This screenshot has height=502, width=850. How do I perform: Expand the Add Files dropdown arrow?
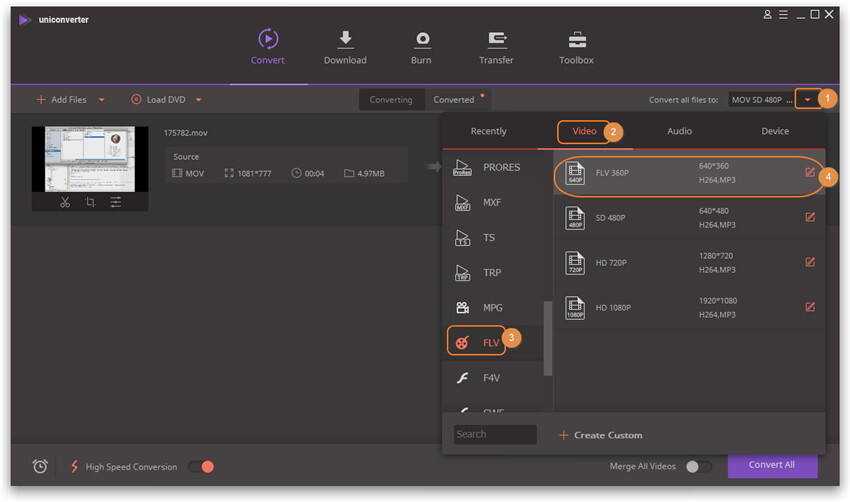pyautogui.click(x=102, y=100)
